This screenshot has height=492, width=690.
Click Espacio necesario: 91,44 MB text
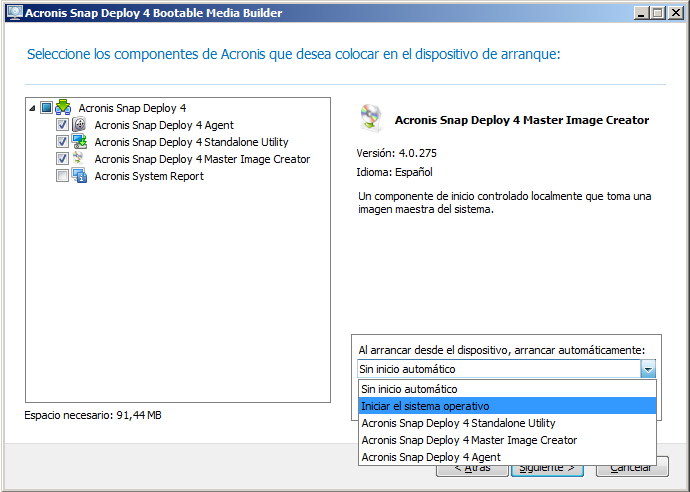click(x=93, y=415)
